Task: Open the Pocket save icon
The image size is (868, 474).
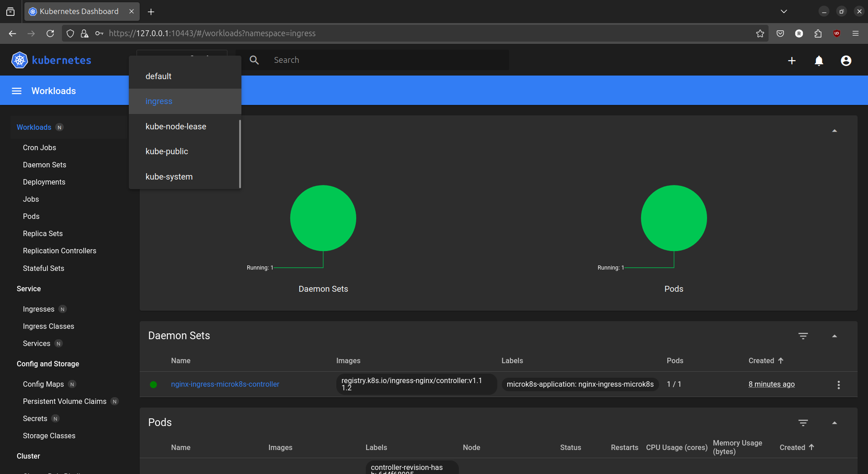Action: point(780,33)
